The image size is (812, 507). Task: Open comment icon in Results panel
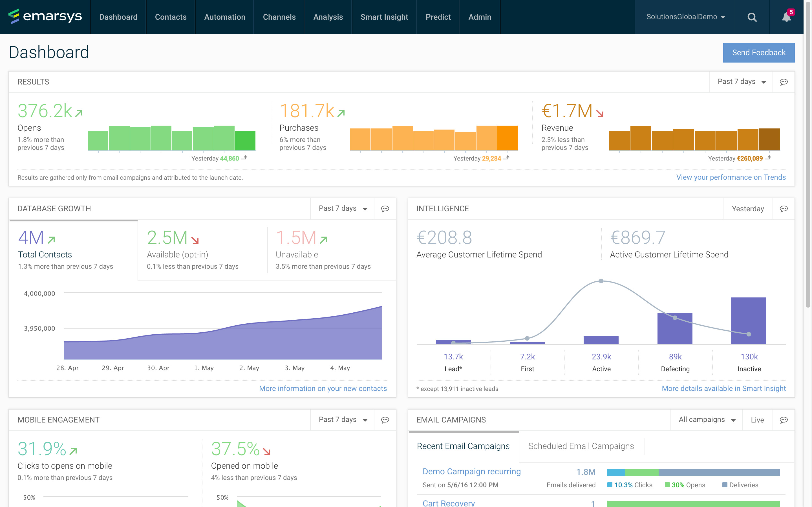pyautogui.click(x=784, y=82)
